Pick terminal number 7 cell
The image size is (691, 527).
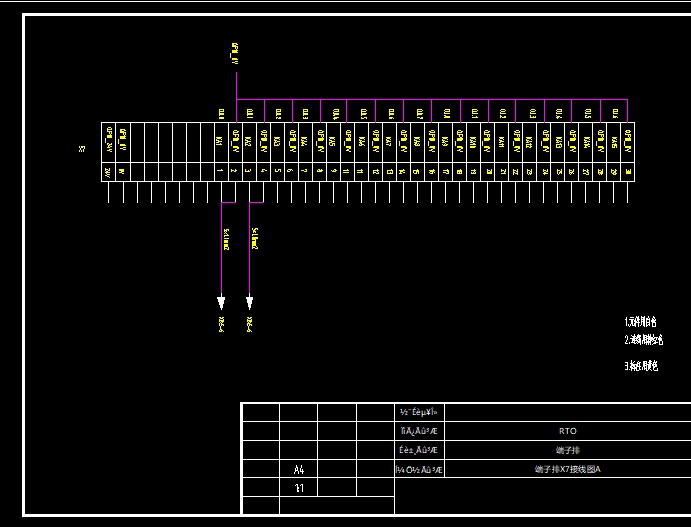pyautogui.click(x=305, y=171)
